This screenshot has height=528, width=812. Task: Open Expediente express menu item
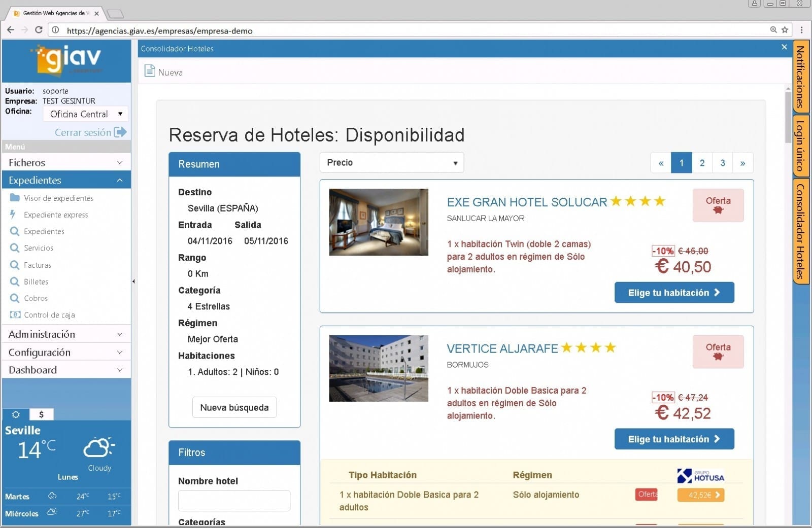coord(56,215)
